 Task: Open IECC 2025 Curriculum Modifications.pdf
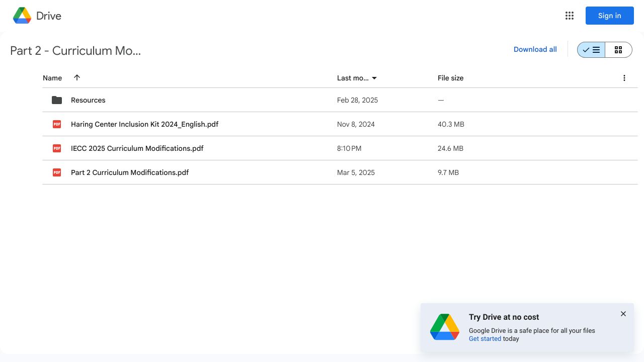click(137, 148)
